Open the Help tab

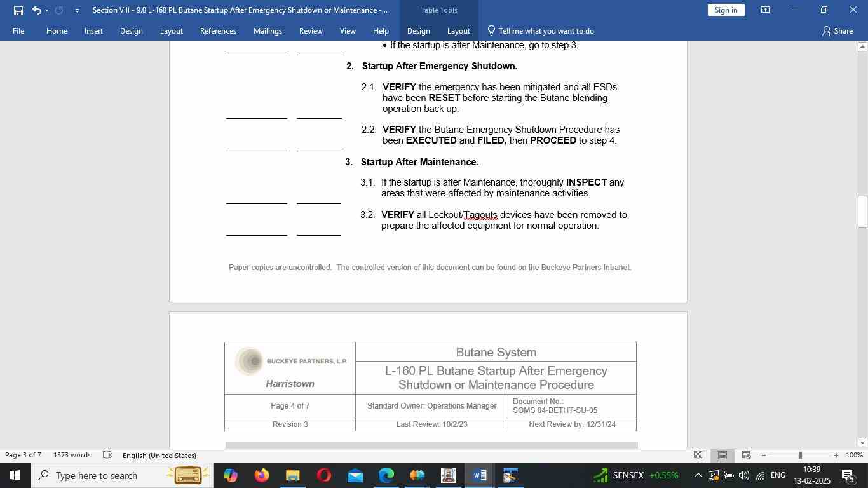(381, 30)
